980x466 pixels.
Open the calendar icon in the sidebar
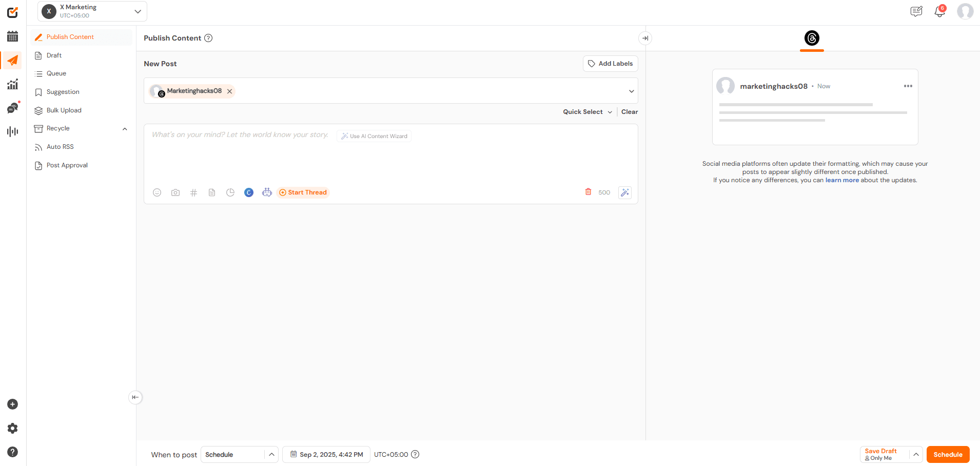click(12, 36)
